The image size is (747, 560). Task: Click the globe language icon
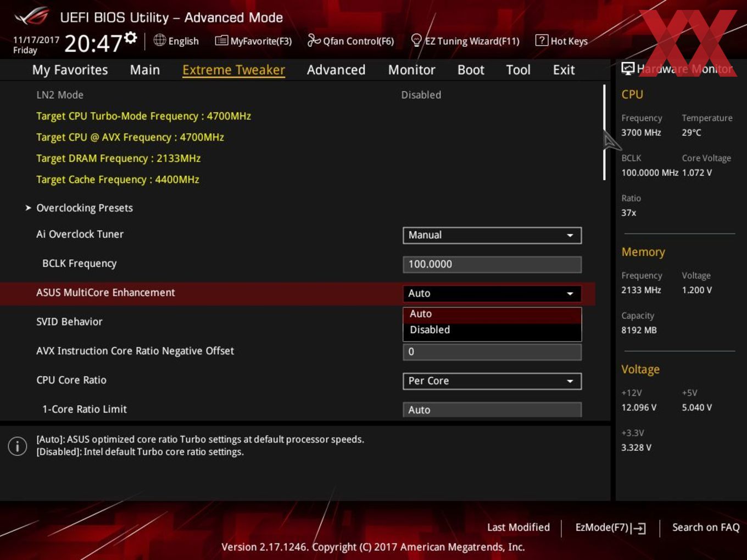tap(159, 40)
